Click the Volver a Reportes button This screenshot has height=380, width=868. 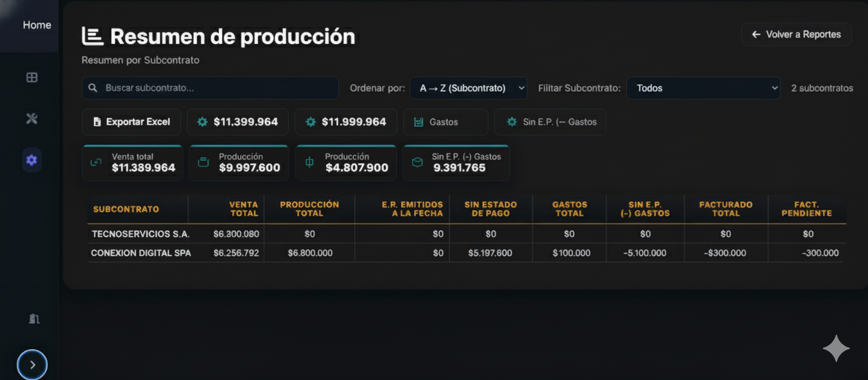[796, 34]
